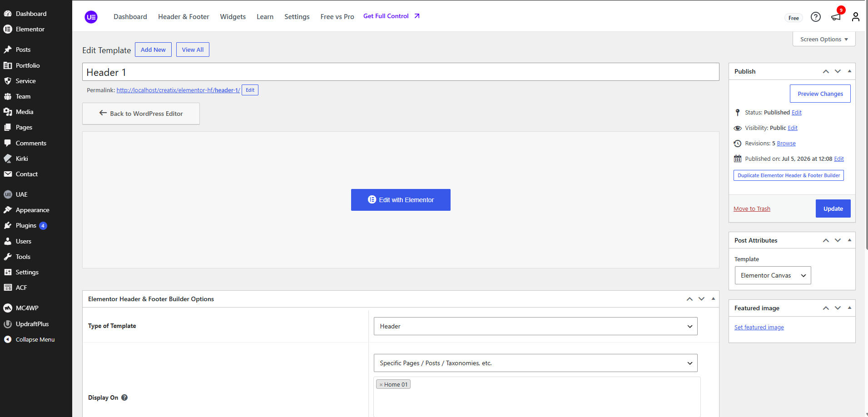Viewport: 868px width, 417px height.
Task: Click the Comments bubble icon
Action: pos(8,143)
